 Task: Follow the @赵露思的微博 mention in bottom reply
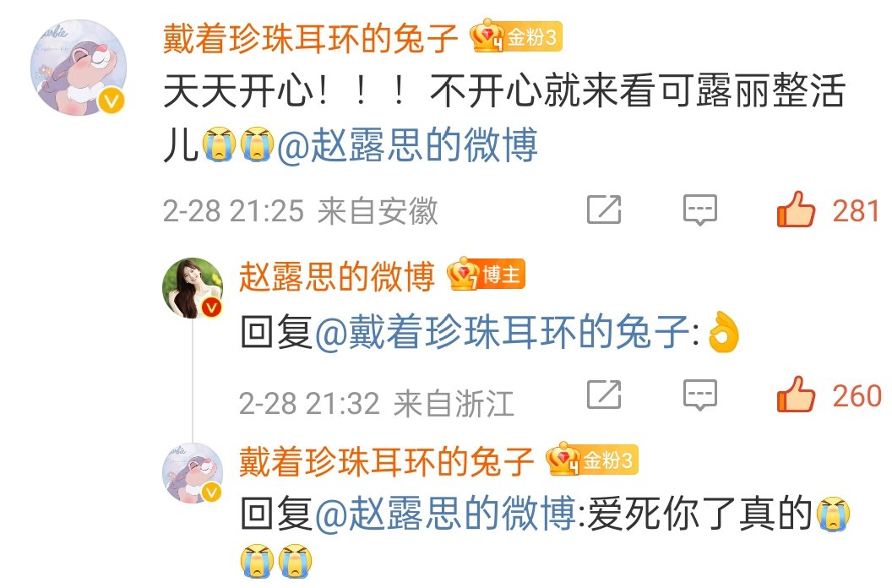tap(445, 514)
